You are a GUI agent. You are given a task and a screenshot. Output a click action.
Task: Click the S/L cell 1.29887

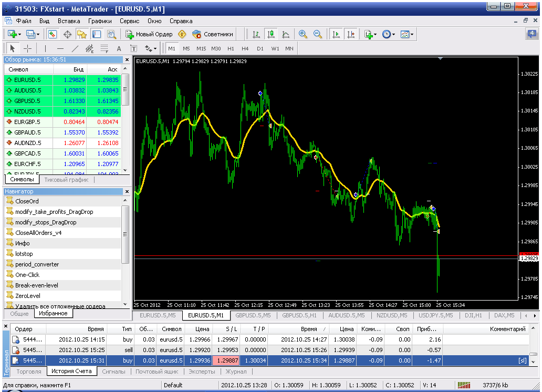(x=226, y=360)
